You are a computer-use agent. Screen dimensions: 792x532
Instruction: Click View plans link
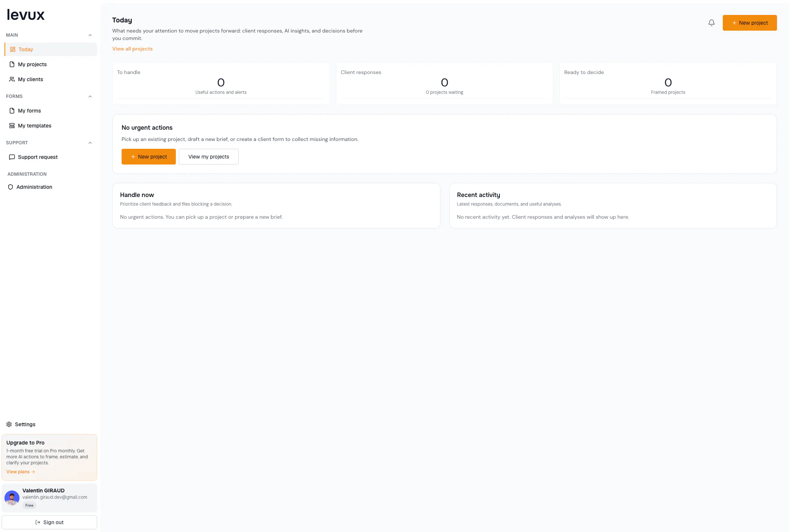click(21, 472)
